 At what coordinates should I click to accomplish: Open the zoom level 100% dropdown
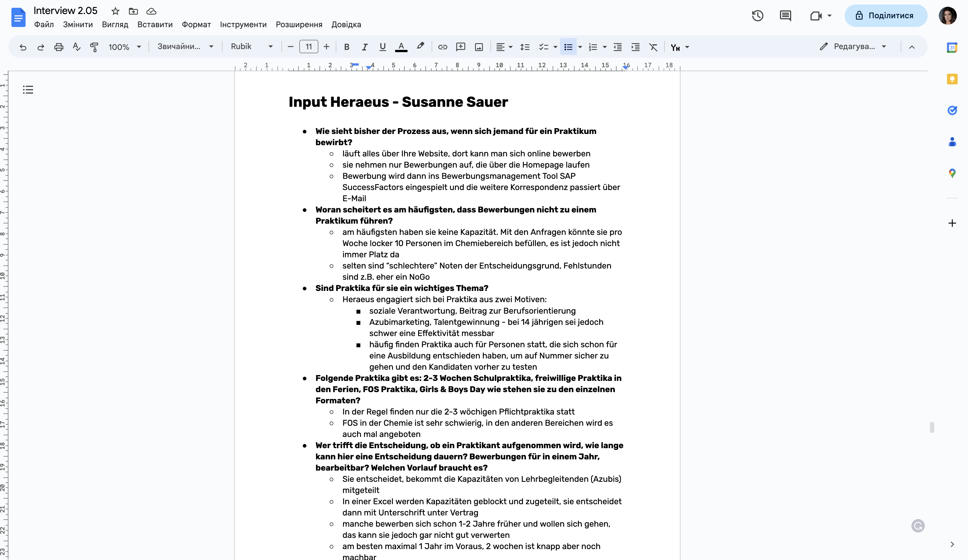[x=125, y=47]
